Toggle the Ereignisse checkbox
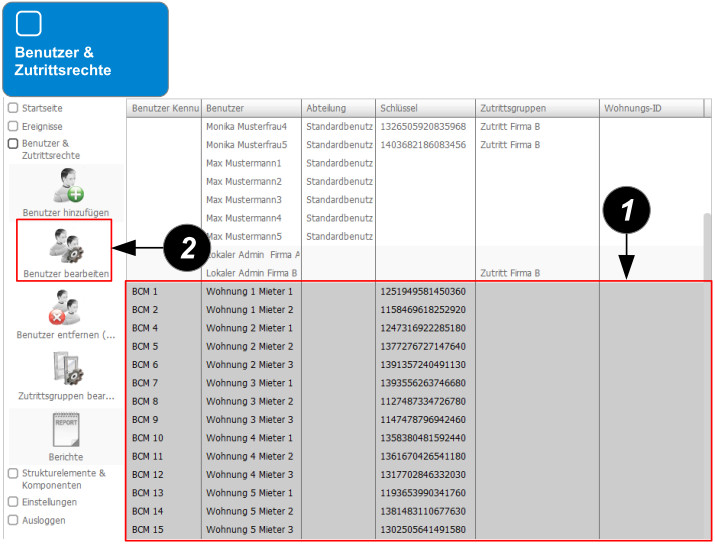The height and width of the screenshot is (544, 715). pyautogui.click(x=13, y=127)
